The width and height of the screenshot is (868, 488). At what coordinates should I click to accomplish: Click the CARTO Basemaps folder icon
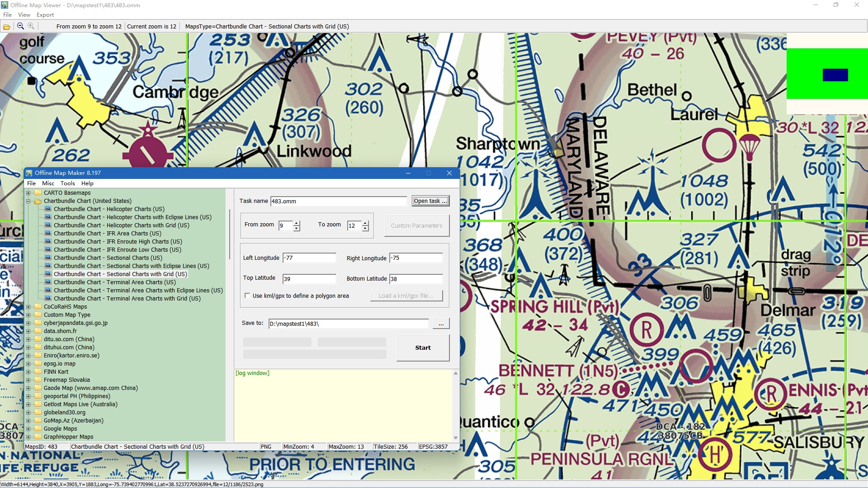point(38,193)
